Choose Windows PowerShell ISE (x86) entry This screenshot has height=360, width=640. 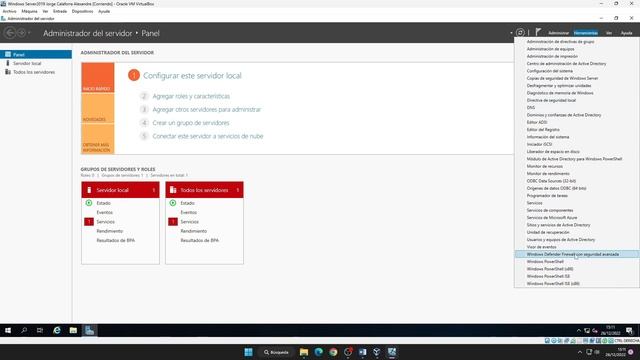point(553,284)
